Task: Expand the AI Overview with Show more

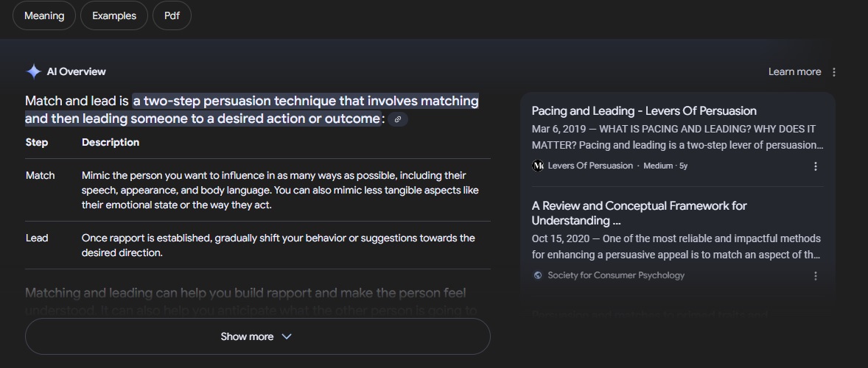Action: [x=247, y=336]
